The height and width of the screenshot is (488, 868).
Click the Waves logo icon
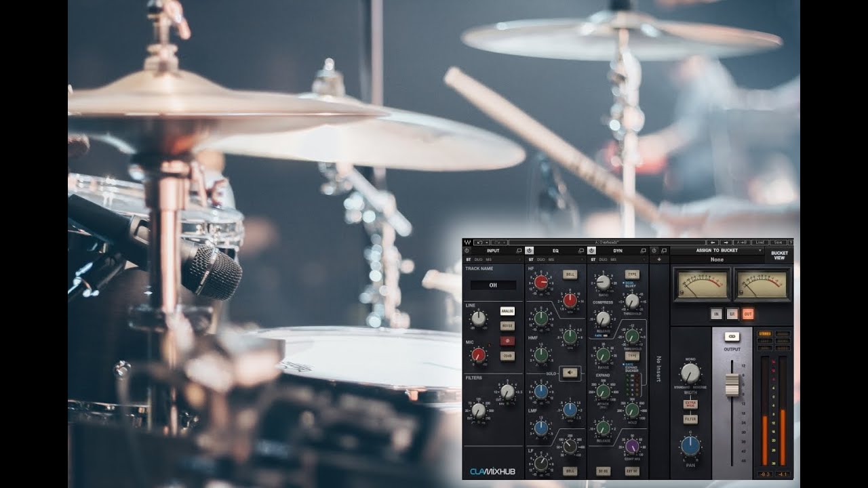coord(467,242)
